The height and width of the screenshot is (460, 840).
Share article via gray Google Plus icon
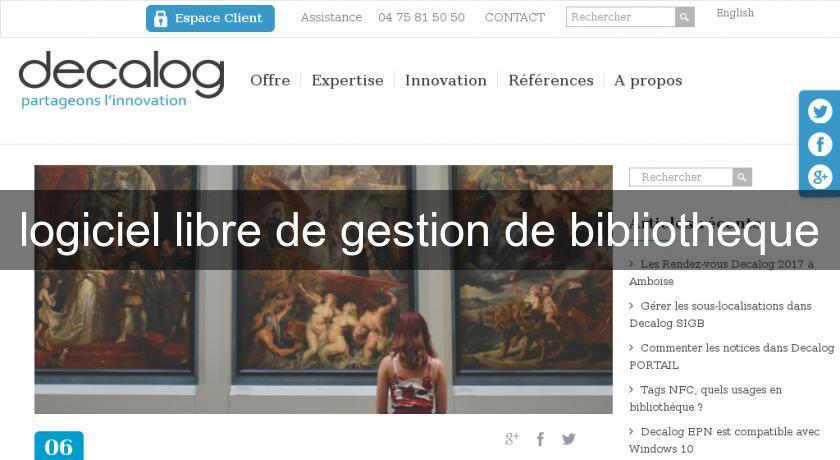click(512, 439)
